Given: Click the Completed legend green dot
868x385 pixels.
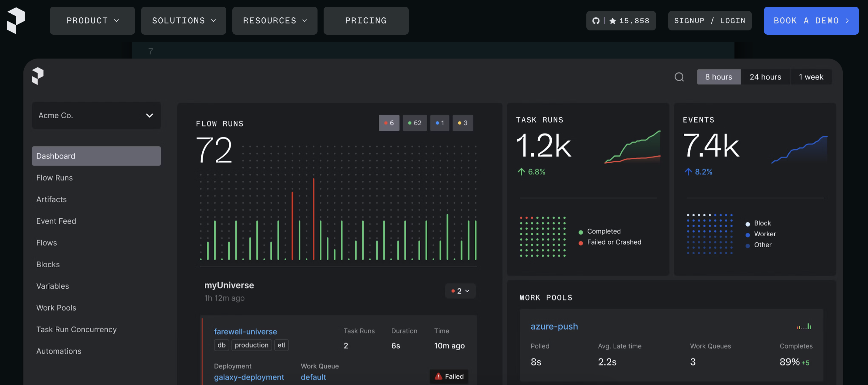Looking at the screenshot, I should 581,232.
